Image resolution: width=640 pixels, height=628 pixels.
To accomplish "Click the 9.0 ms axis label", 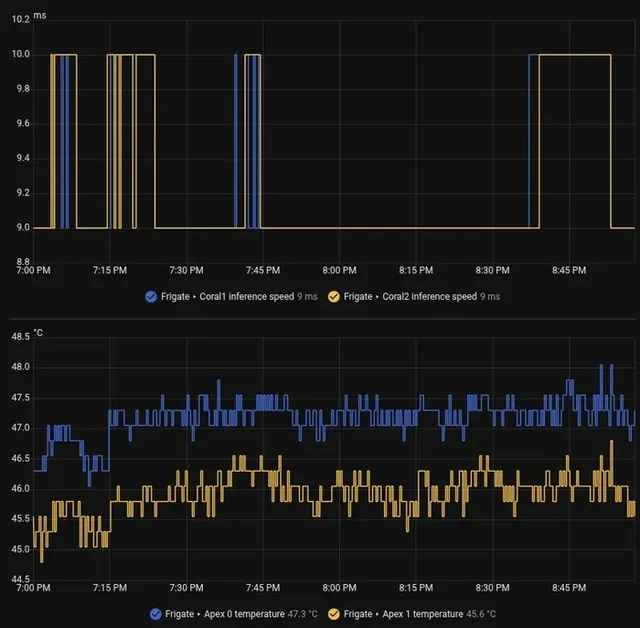I will coord(23,228).
